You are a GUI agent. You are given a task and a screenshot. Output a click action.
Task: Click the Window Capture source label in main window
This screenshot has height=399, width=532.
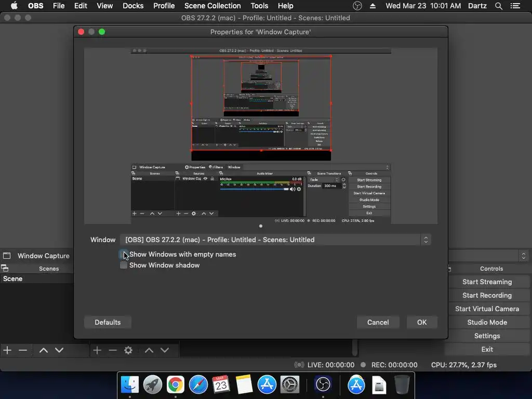[x=44, y=256]
